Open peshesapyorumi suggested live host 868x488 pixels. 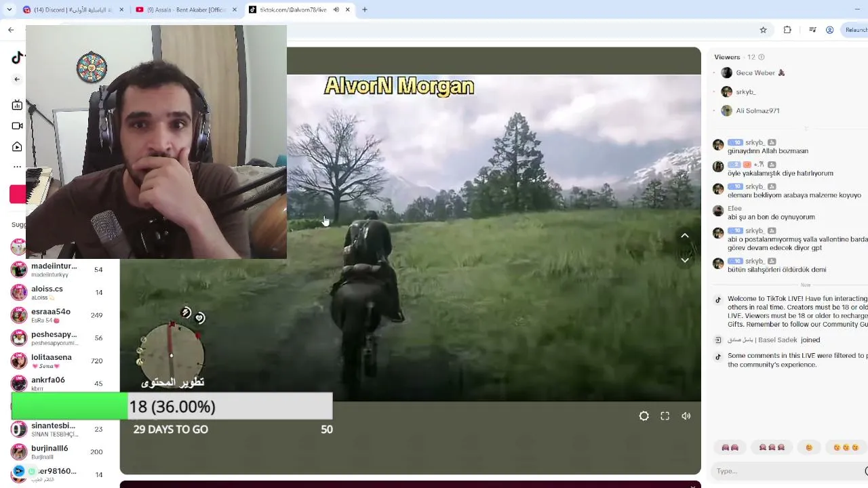[58, 338]
